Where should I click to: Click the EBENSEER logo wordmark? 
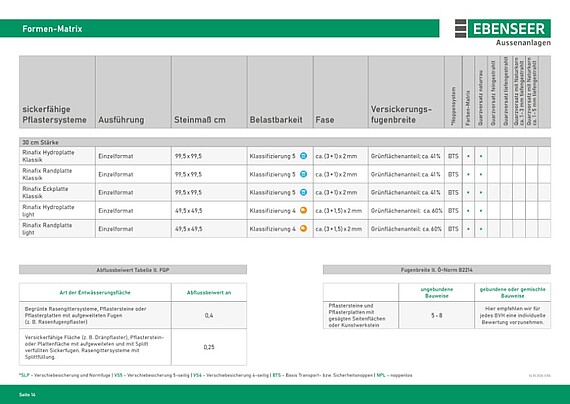[x=509, y=28]
